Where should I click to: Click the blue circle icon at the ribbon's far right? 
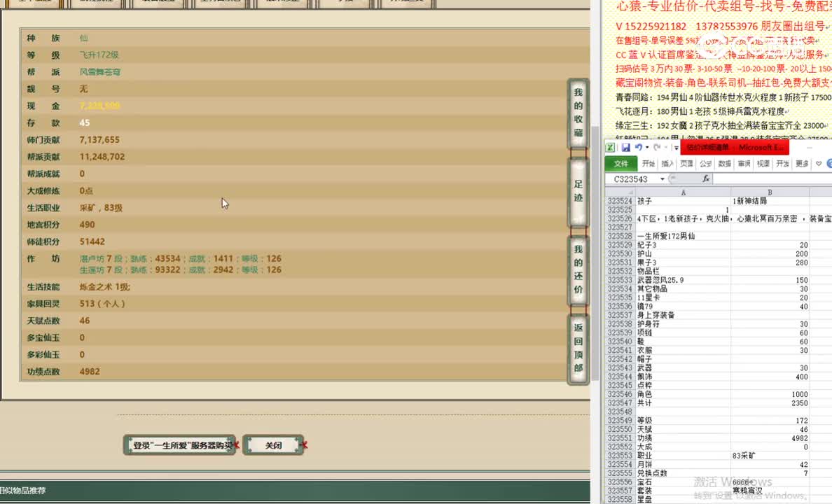[829, 164]
